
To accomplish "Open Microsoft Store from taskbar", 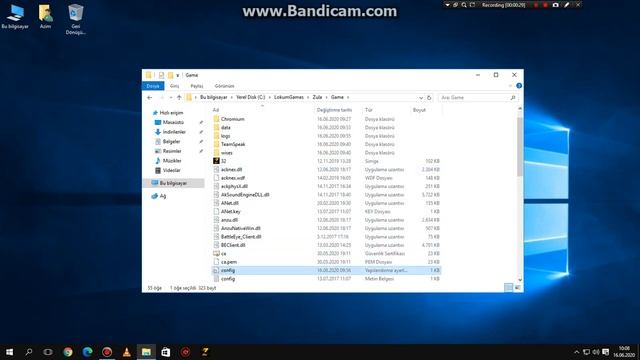I will coord(166,352).
